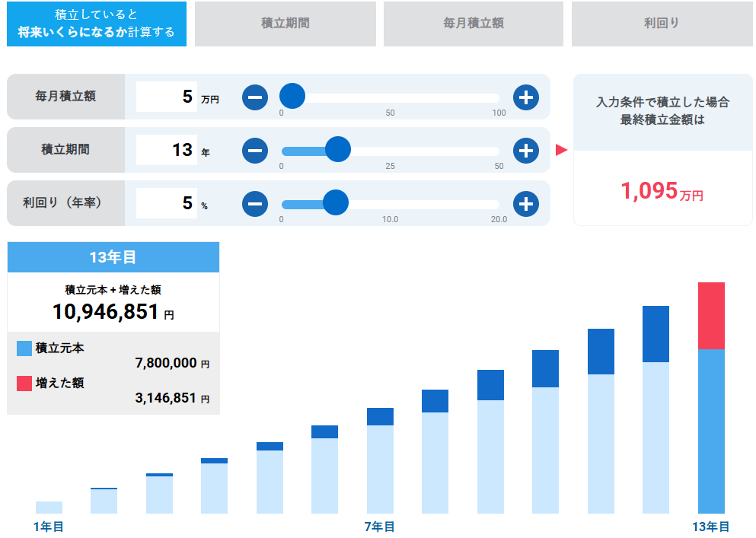Click the 毎月積立額 input field
Screen dimensions: 756x538
tap(167, 97)
